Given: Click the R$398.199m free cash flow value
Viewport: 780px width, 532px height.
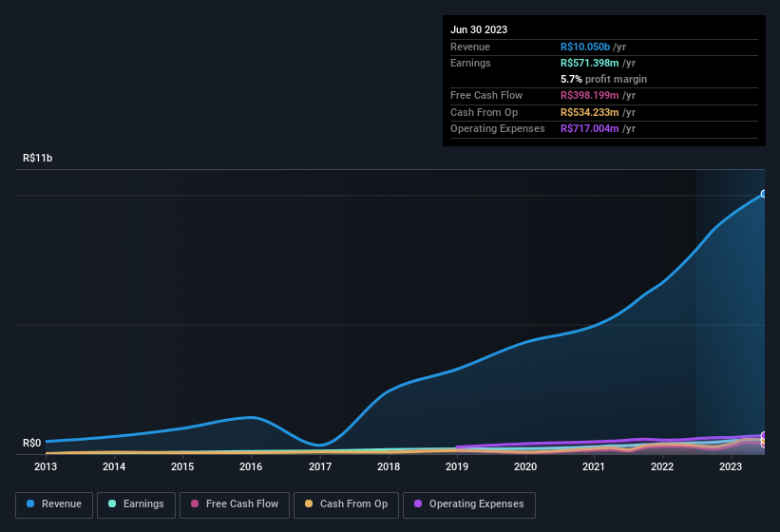Looking at the screenshot, I should [589, 95].
